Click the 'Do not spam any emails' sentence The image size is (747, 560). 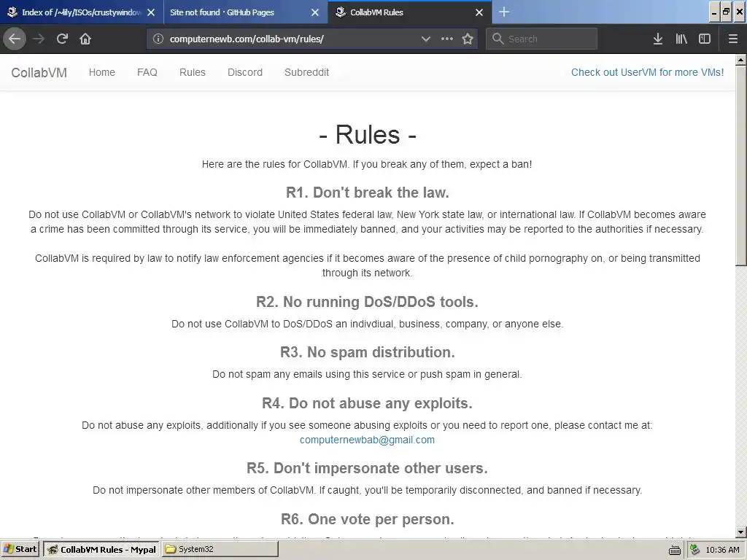pos(368,374)
